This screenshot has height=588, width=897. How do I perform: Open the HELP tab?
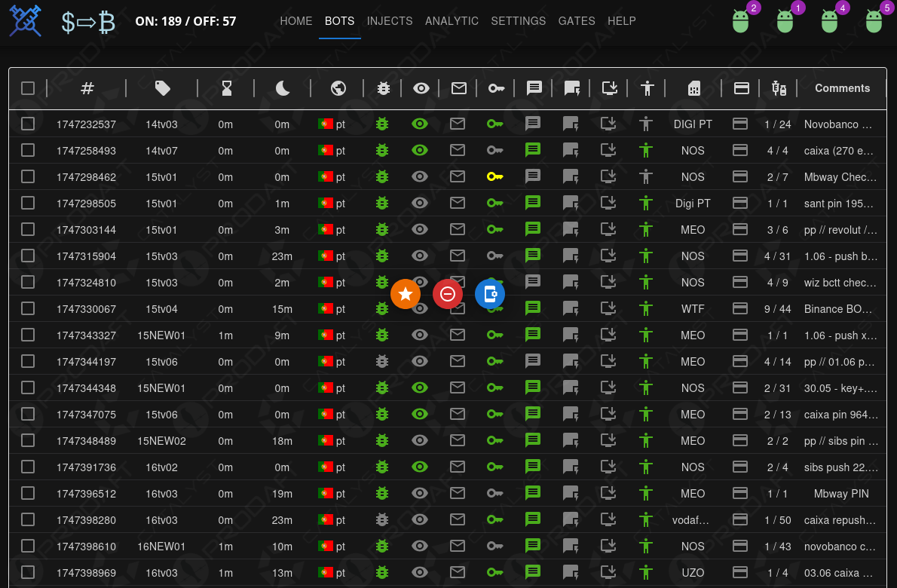point(621,21)
